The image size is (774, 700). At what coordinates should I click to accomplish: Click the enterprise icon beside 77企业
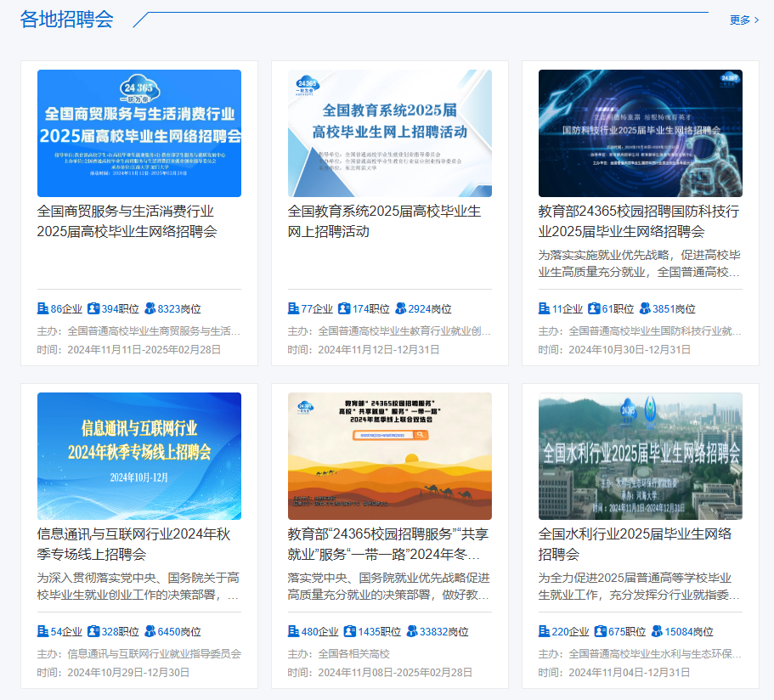point(294,308)
